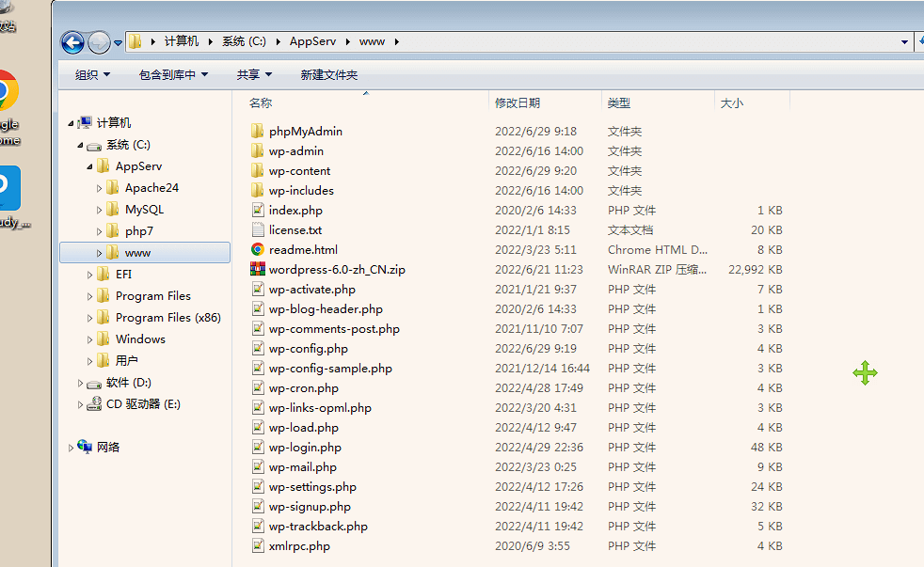The width and height of the screenshot is (924, 567).
Task: Click AppServ in the address breadcrumb
Action: pyautogui.click(x=313, y=41)
